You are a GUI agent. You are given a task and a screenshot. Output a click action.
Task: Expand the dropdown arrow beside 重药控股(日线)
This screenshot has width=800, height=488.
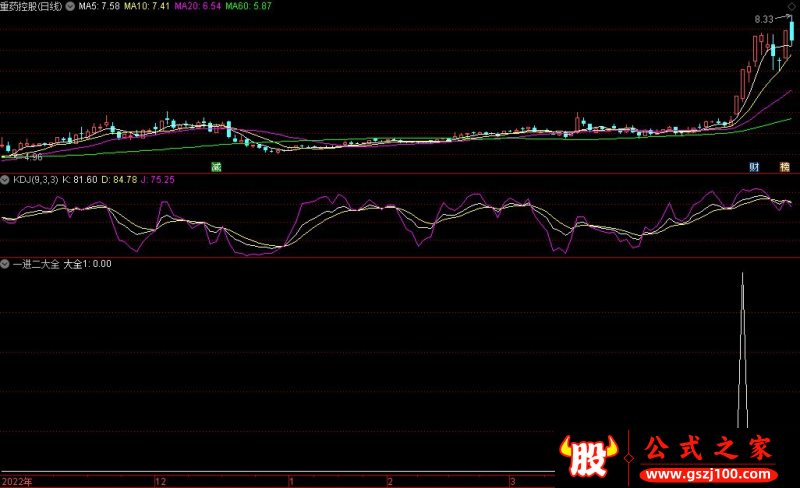[x=69, y=6]
